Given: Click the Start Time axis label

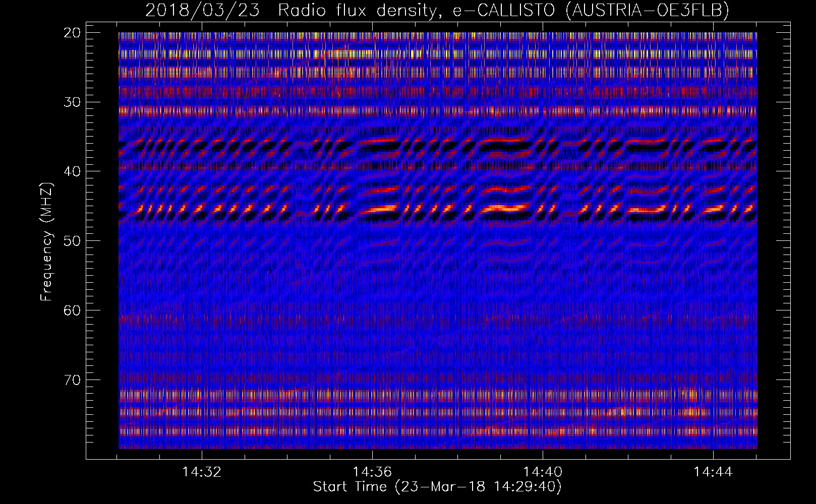Looking at the screenshot, I should coord(437,487).
